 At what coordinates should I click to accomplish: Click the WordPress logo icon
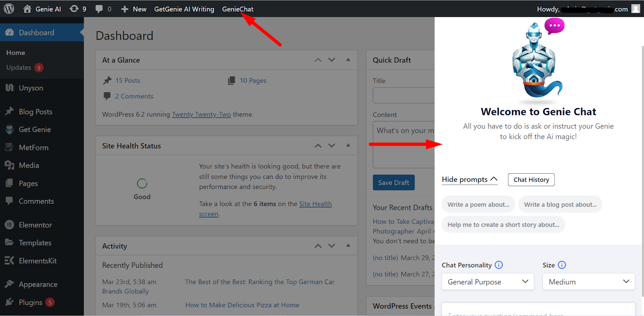(9, 8)
